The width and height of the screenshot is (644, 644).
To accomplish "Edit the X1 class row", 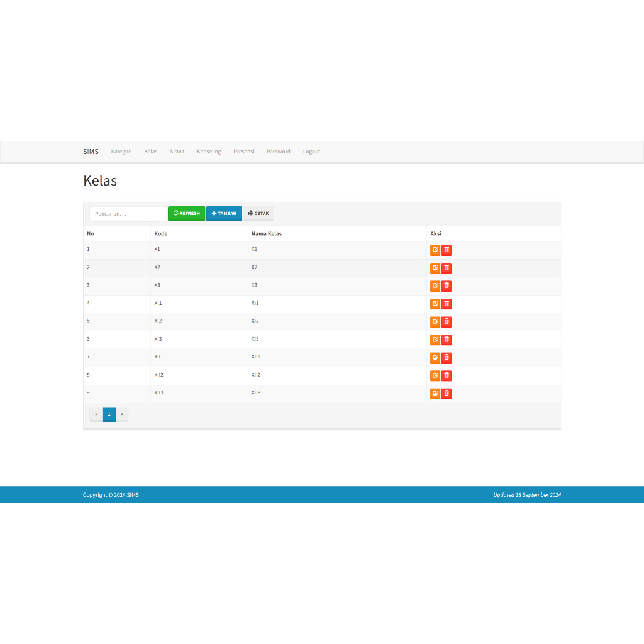I will tap(435, 250).
